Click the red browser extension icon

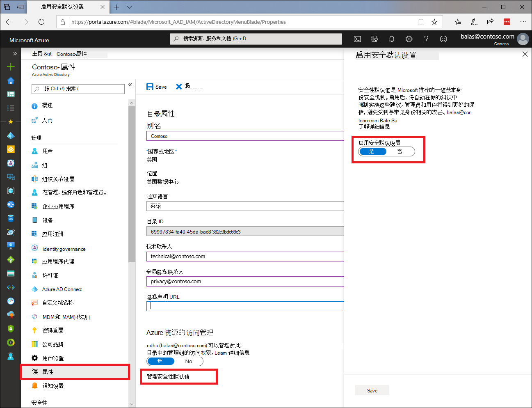(507, 22)
